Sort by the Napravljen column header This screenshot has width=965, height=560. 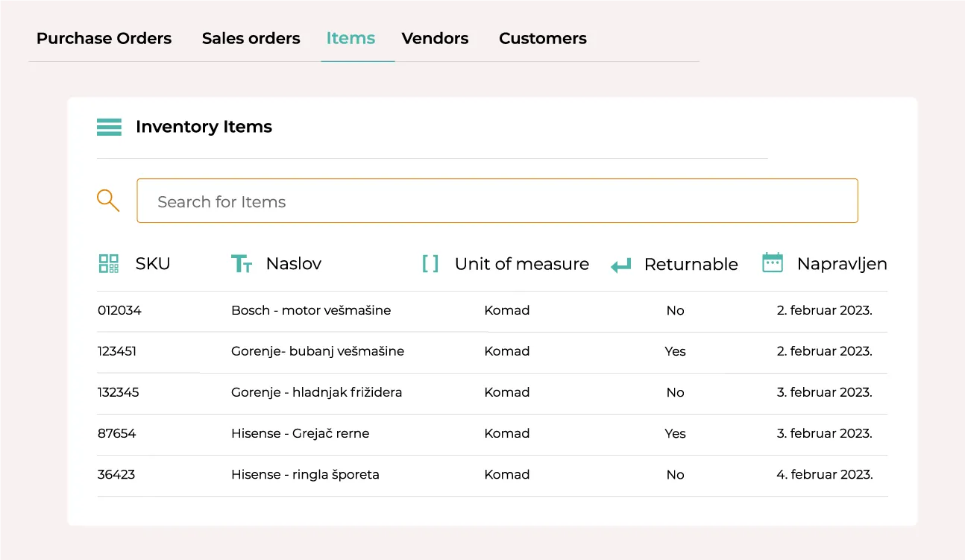coord(842,264)
